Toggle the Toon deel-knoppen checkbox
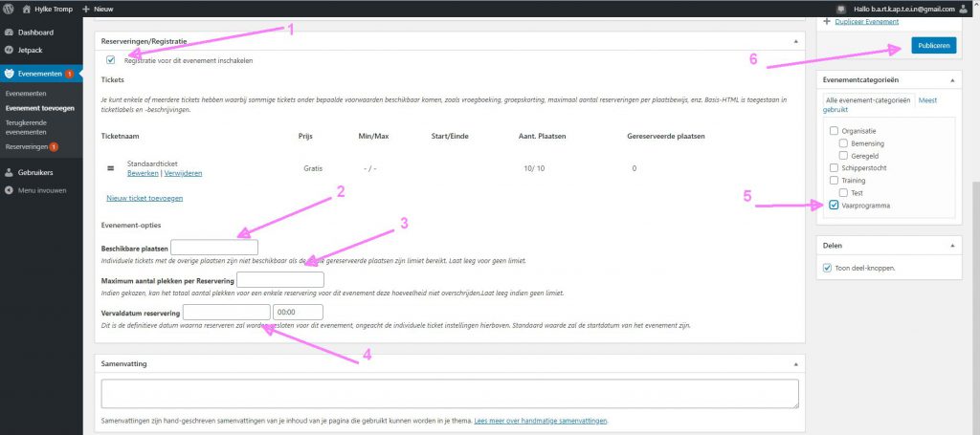Screen dimensions: 980x435 tap(828, 268)
